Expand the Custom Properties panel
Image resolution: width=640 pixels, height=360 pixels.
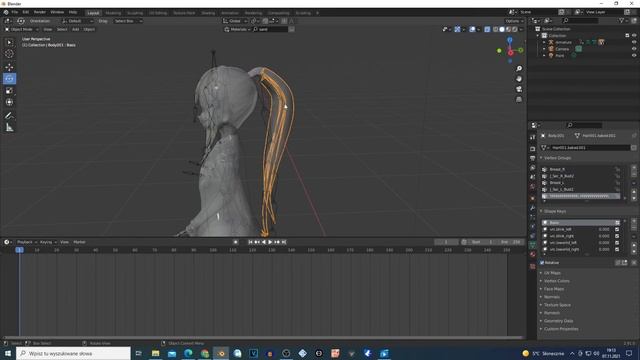(x=561, y=329)
